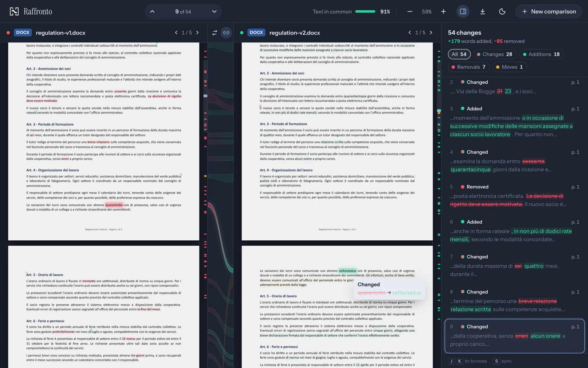
Task: Toggle linked scrolling chain icon
Action: [226, 32]
